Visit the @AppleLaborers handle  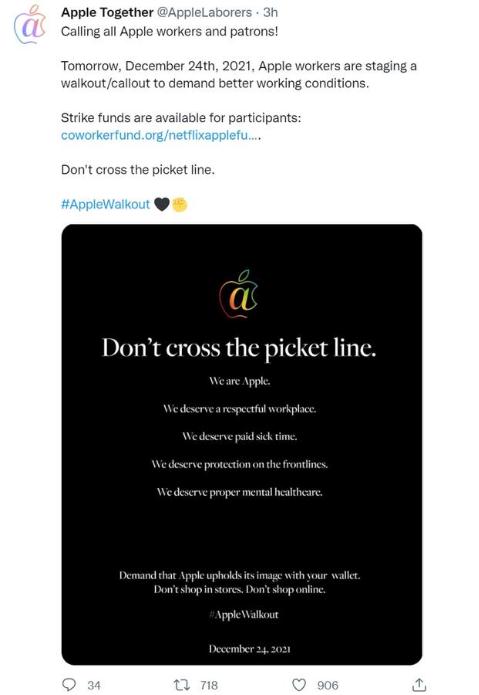tap(204, 12)
